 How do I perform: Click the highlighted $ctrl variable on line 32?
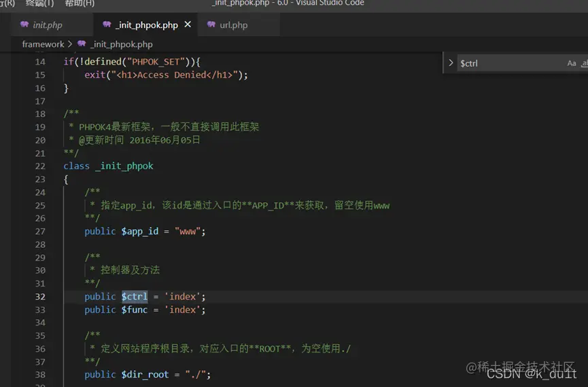135,297
